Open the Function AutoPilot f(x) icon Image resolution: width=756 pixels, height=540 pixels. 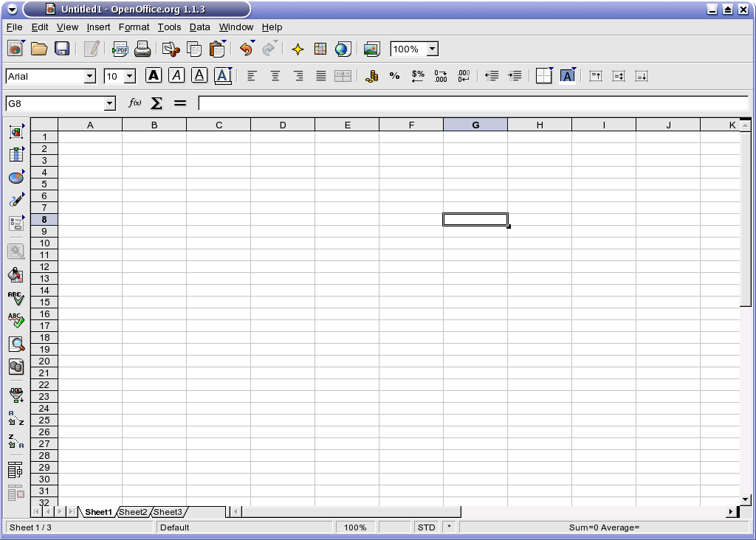tap(134, 103)
